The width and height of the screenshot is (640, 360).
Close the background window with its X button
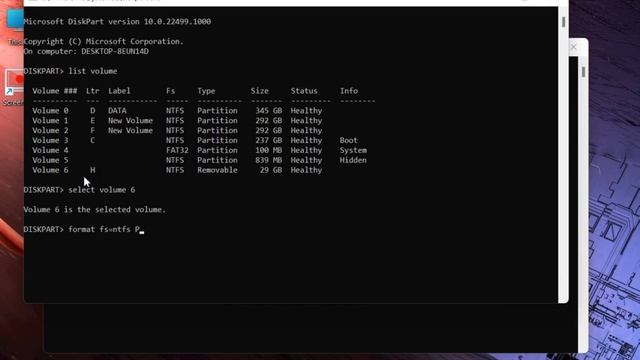point(573,47)
